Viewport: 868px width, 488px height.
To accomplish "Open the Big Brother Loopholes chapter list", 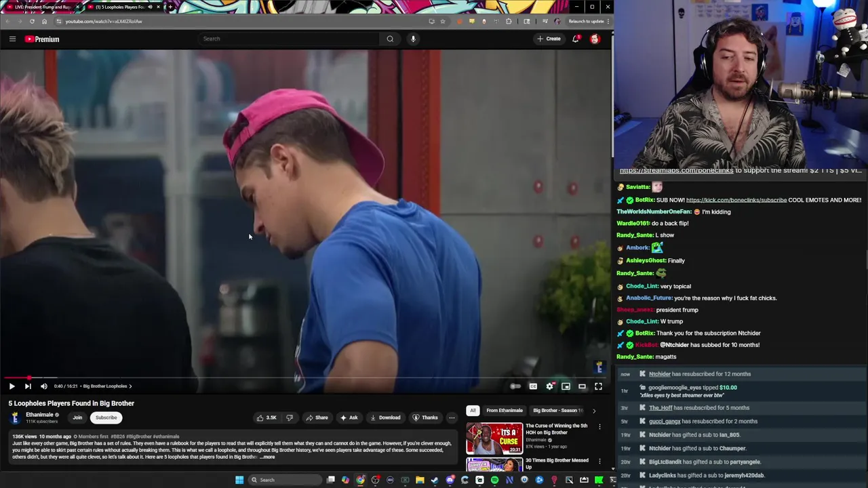I will 107,386.
